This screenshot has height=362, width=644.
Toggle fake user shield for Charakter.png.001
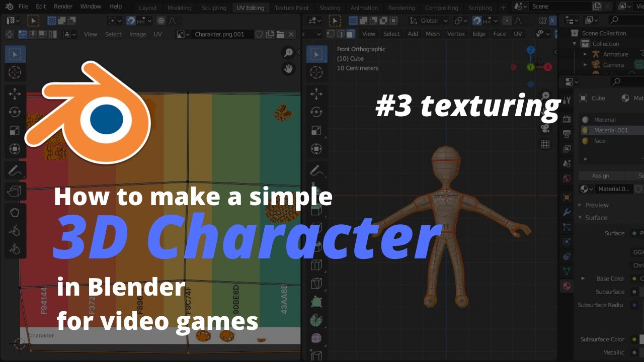click(260, 34)
